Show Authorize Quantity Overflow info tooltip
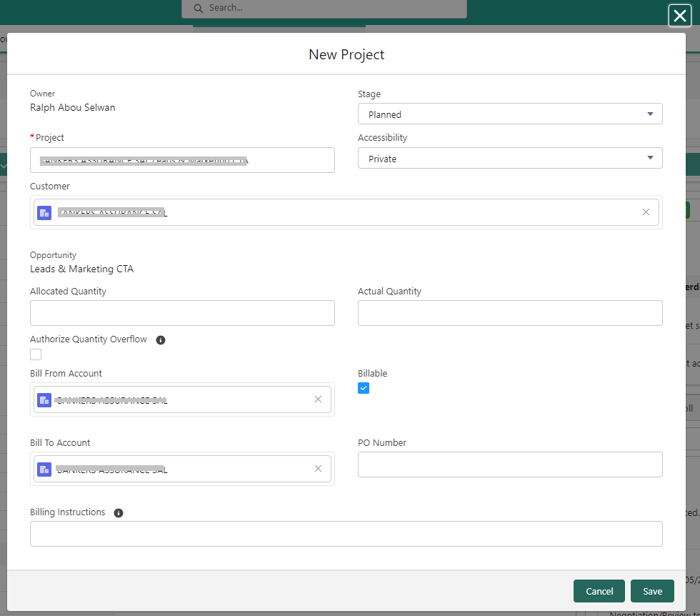 click(161, 340)
